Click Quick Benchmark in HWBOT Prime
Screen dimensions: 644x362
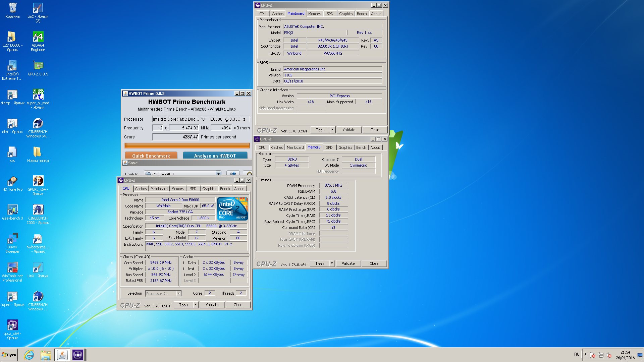(x=151, y=156)
